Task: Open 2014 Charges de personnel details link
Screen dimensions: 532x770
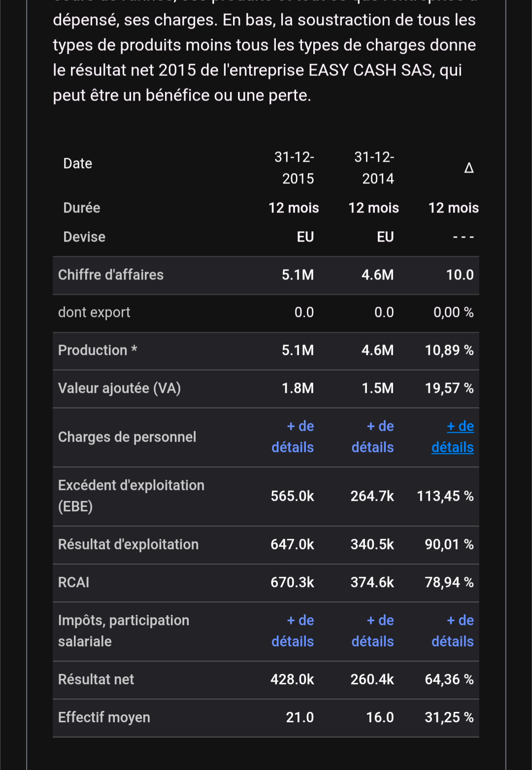Action: pyautogui.click(x=373, y=437)
